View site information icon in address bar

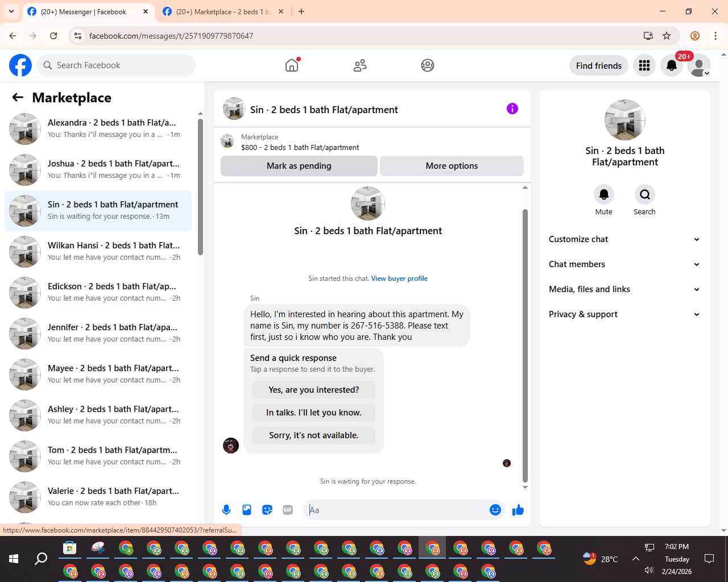[x=78, y=36]
